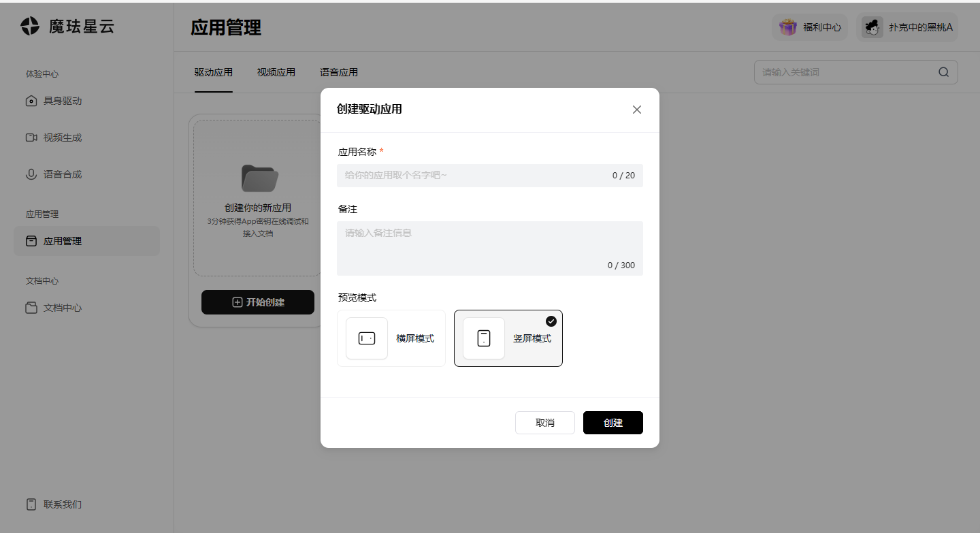Viewport: 980px width, 533px height.
Task: Click the plus icon in 开始创建
Action: 238,302
